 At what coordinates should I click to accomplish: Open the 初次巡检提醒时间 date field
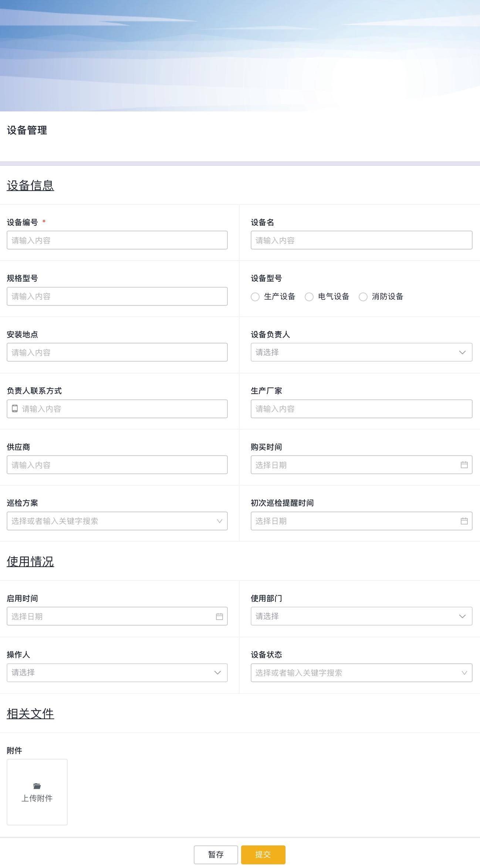pos(361,521)
